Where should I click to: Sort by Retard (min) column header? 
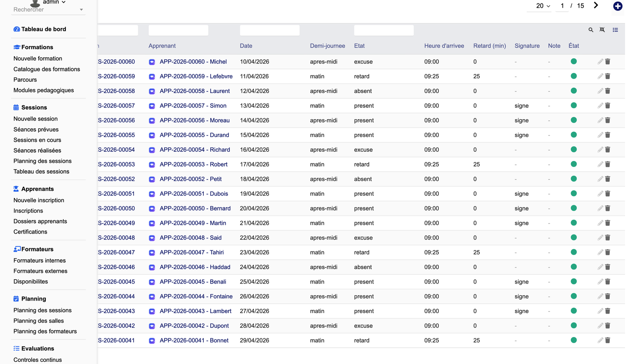click(x=490, y=46)
